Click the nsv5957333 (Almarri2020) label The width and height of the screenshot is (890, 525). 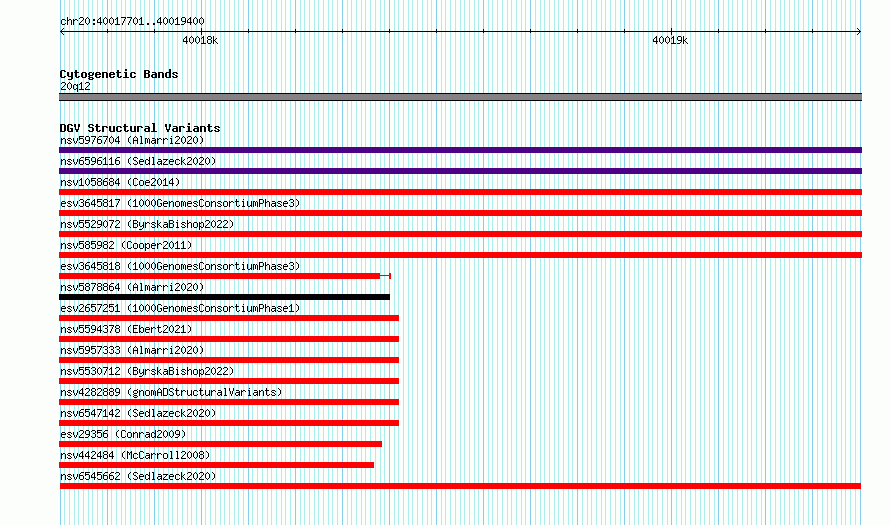132,350
